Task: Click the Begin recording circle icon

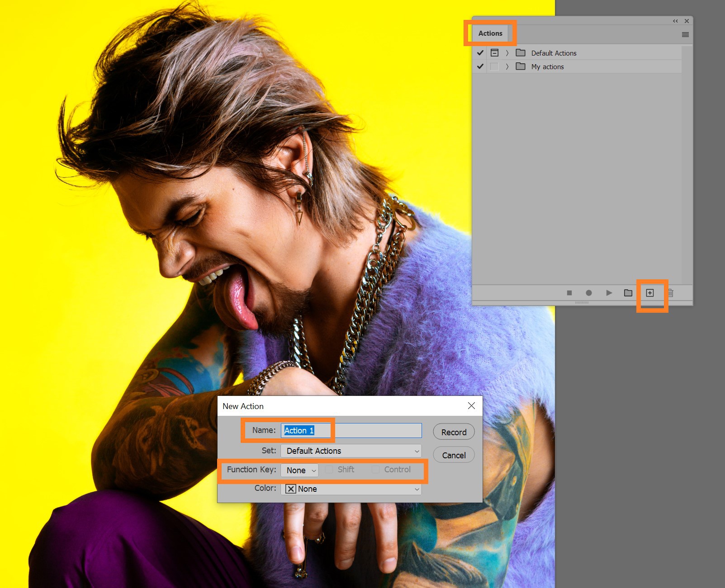Action: [589, 293]
